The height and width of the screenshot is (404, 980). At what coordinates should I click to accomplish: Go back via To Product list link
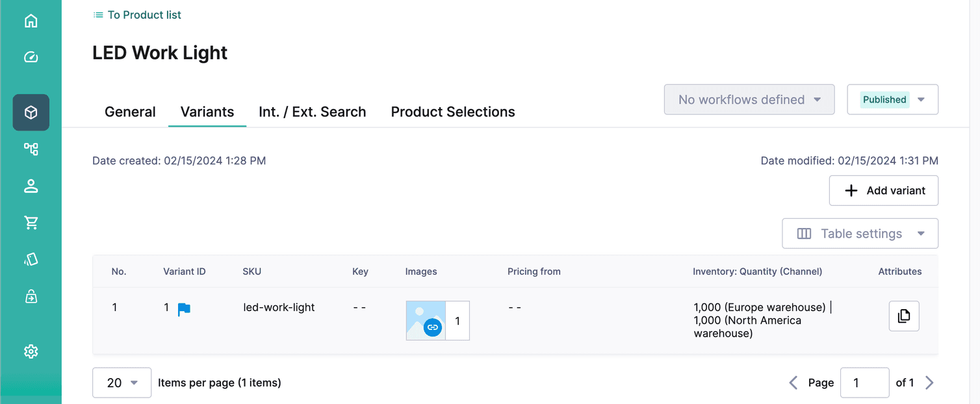click(136, 14)
